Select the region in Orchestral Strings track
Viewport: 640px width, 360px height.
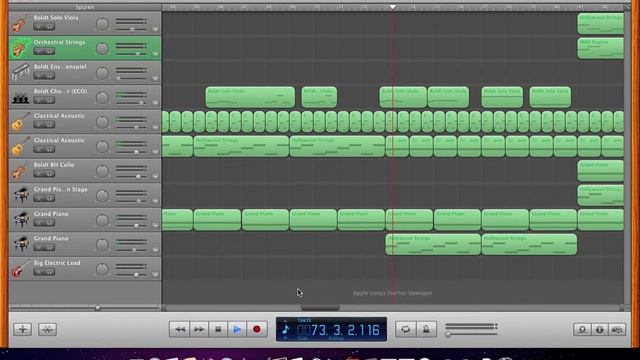click(600, 48)
